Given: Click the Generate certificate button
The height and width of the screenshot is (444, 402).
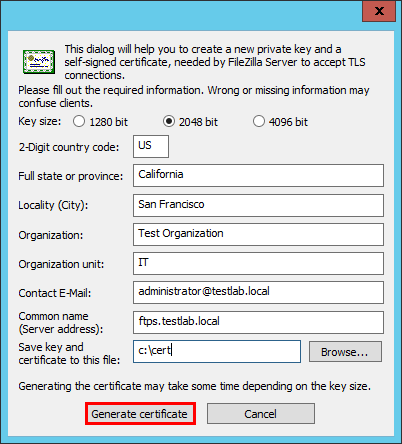Looking at the screenshot, I should [x=140, y=414].
